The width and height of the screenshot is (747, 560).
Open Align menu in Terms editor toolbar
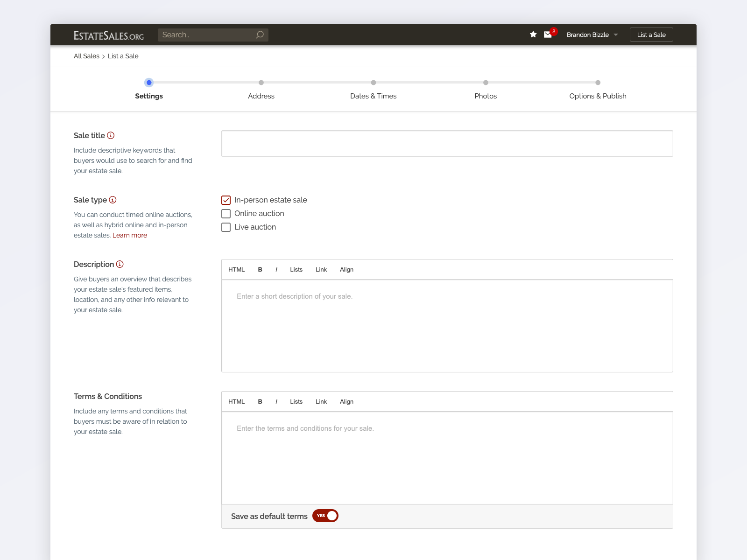(346, 402)
